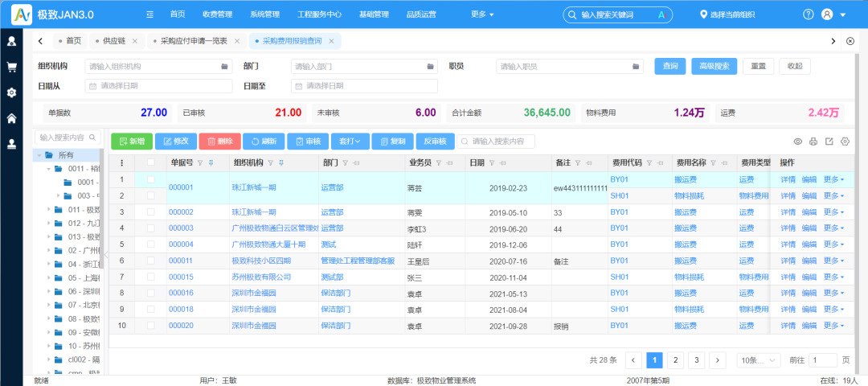Open the three-dot column menu in table header
This screenshot has height=386, width=868.
tap(121, 162)
